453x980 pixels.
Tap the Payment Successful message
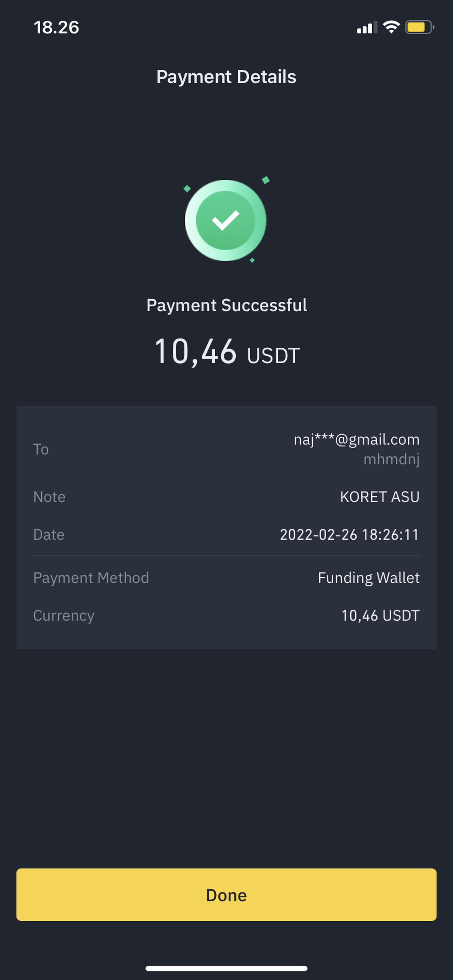click(x=226, y=305)
